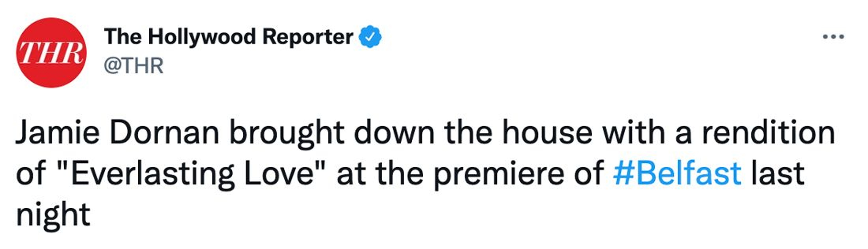This screenshot has width=868, height=249.
Task: Open the #Belfast hashtag
Action: tap(677, 174)
